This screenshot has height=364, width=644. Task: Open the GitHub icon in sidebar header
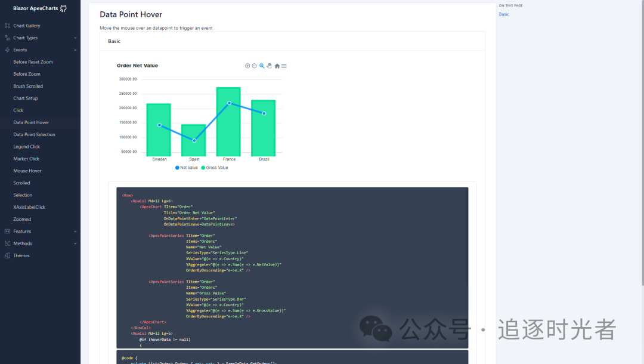63,8
